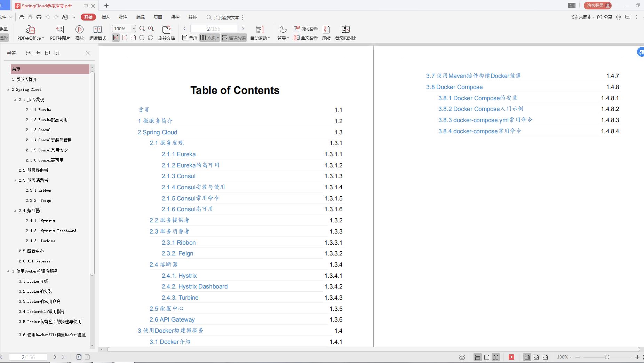The height and width of the screenshot is (363, 644).
Task: Select actual size 1:1 view in ribbon
Action: tap(116, 38)
